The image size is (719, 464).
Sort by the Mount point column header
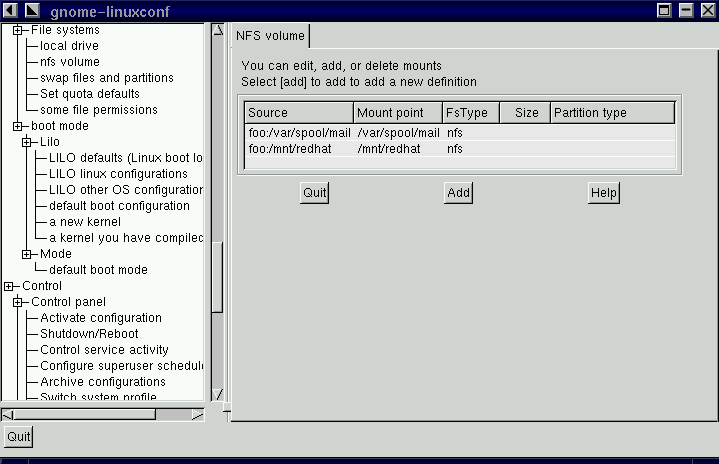(398, 113)
